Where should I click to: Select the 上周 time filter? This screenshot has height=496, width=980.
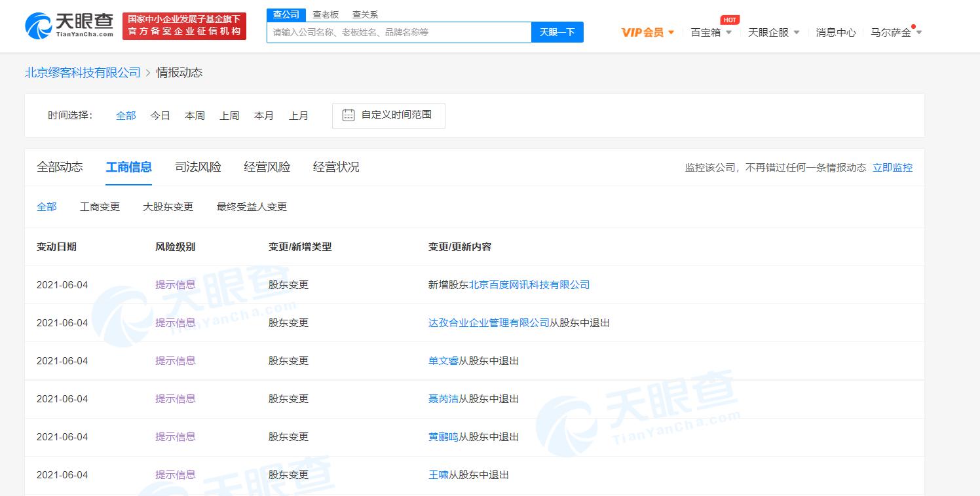point(229,115)
